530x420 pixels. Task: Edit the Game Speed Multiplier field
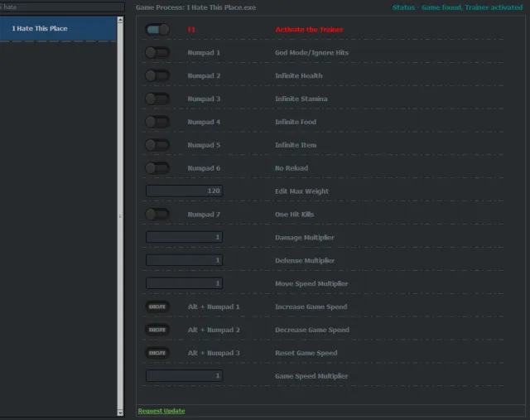184,376
